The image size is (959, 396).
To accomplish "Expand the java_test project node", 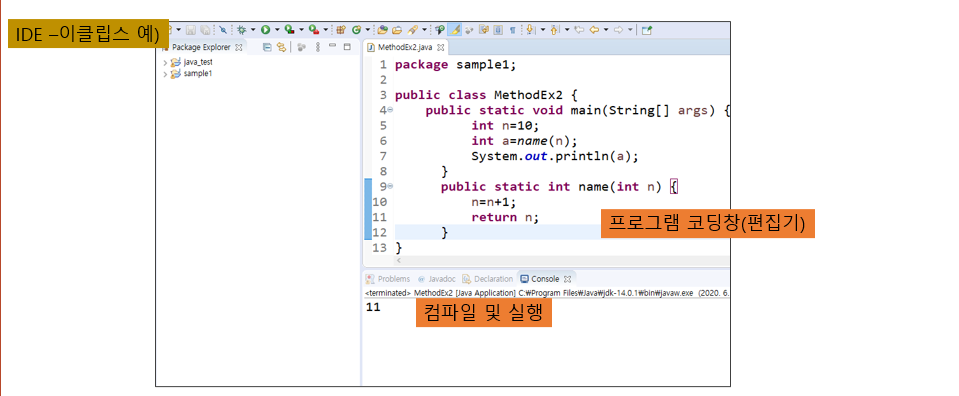I will (165, 62).
